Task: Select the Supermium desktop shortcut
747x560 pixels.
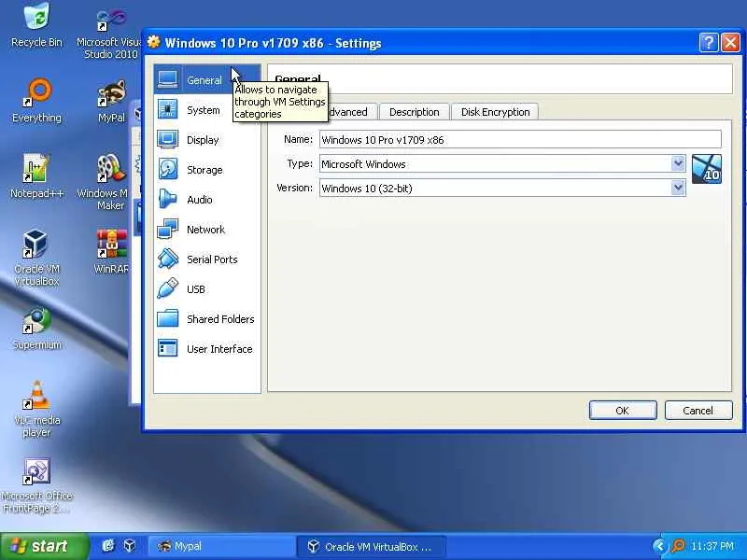Action: coord(36,329)
